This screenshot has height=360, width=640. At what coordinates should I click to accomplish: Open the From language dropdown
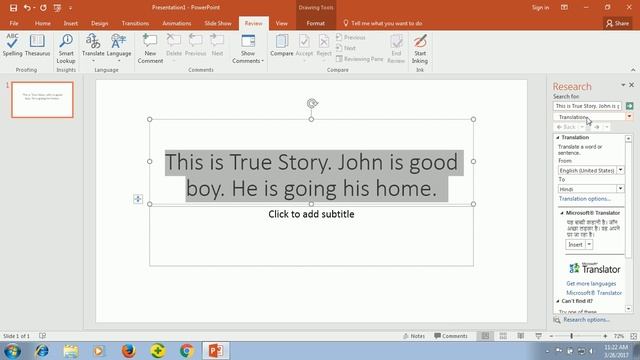click(x=620, y=170)
